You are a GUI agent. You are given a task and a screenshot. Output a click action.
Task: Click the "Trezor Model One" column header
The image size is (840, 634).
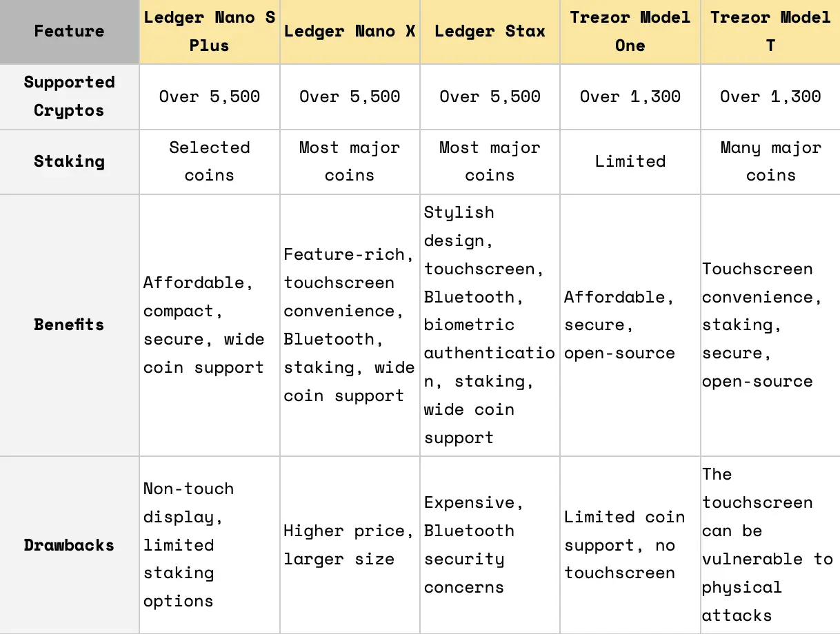(x=630, y=32)
